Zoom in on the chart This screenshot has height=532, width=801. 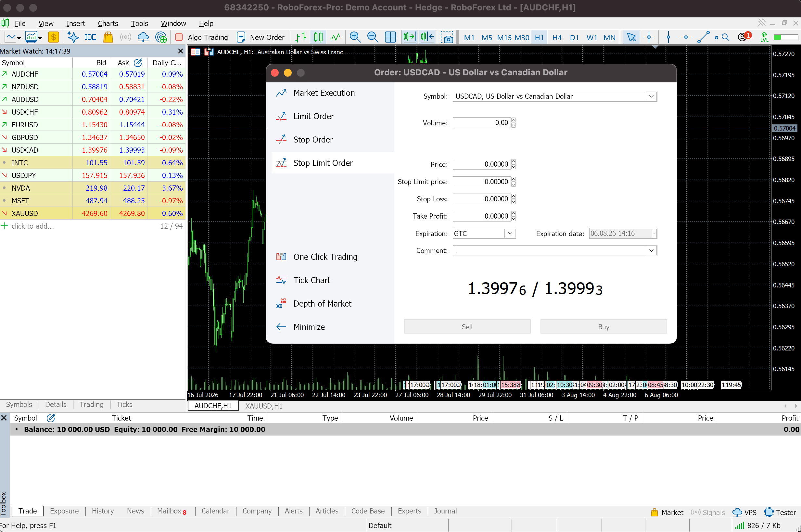coord(355,37)
